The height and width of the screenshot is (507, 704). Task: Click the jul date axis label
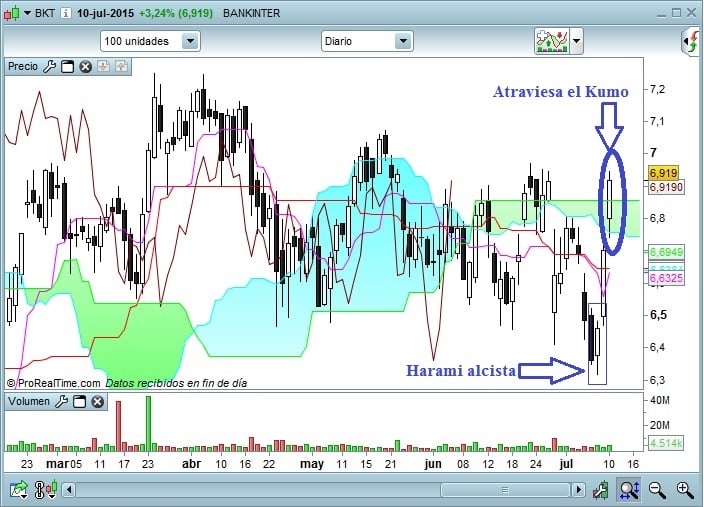point(566,464)
